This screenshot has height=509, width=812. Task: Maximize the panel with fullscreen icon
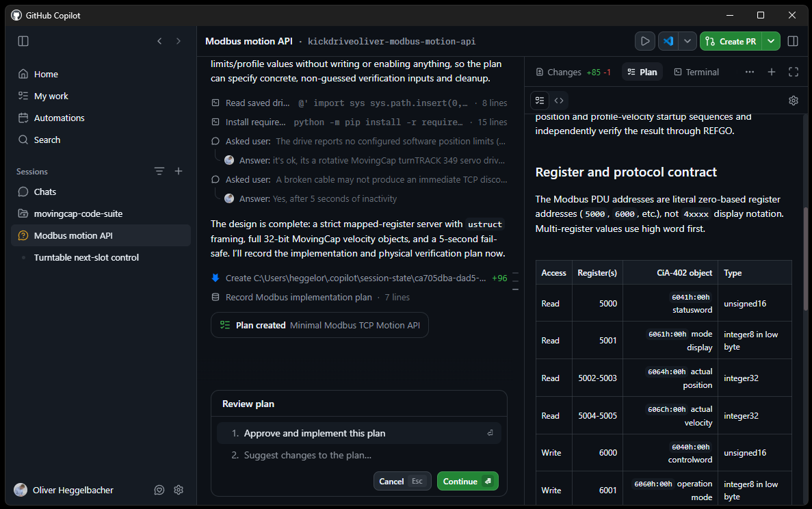[794, 72]
